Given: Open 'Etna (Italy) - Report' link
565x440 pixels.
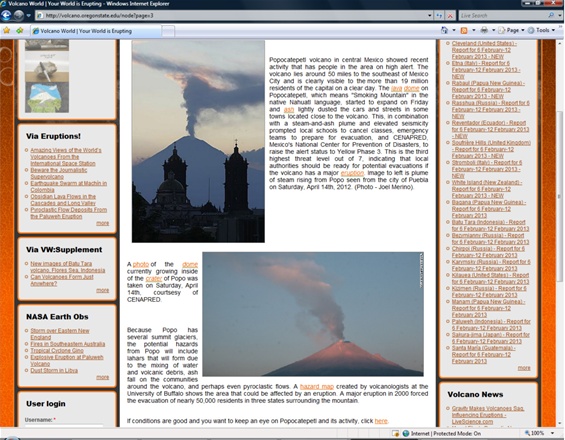Looking at the screenshot, I should click(x=486, y=70).
